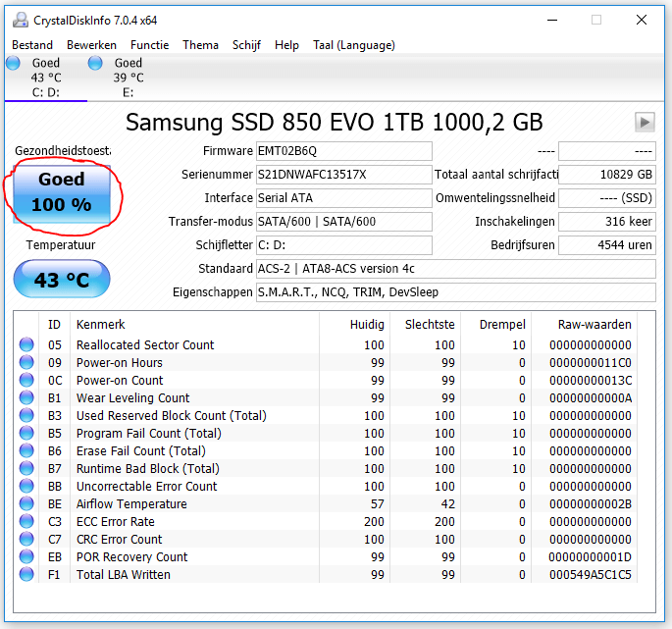Click status orb of Reallocated Sector Count
The image size is (672, 629).
pos(26,344)
